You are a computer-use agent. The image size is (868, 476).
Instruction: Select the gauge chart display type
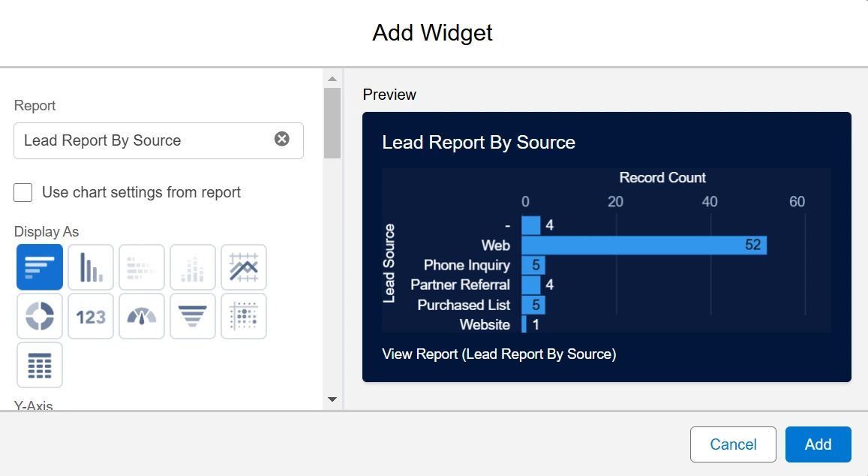142,316
